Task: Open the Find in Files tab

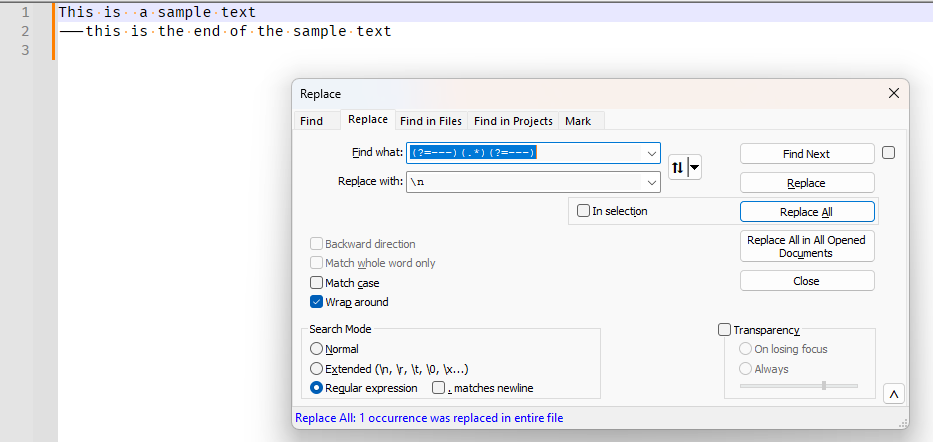Action: [431, 121]
